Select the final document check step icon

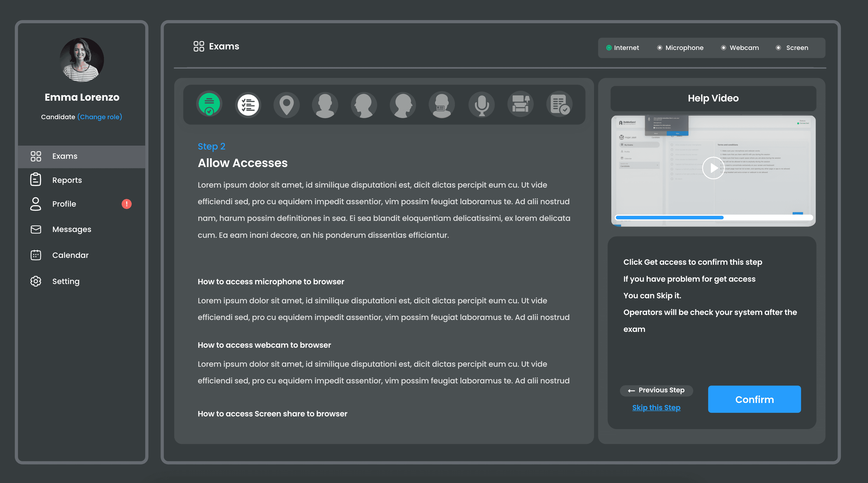(x=559, y=104)
